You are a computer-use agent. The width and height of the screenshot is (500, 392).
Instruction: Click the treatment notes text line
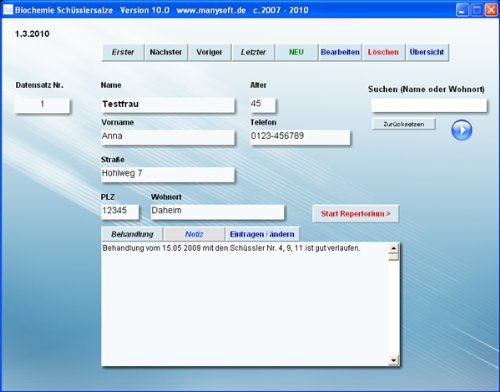231,248
